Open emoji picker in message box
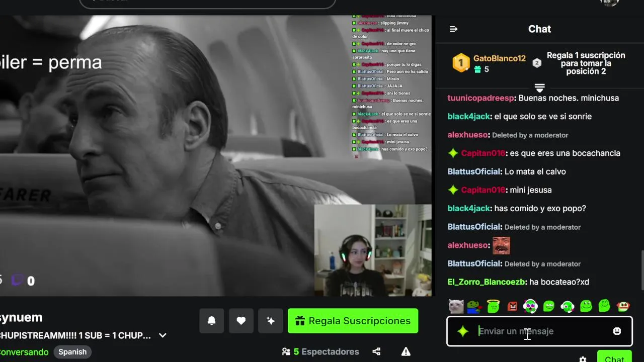Image resolution: width=644 pixels, height=362 pixels. coord(617,331)
